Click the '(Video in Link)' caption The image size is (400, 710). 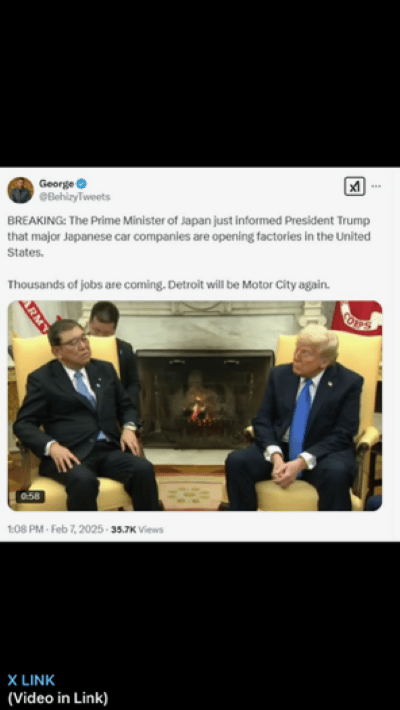point(58,698)
